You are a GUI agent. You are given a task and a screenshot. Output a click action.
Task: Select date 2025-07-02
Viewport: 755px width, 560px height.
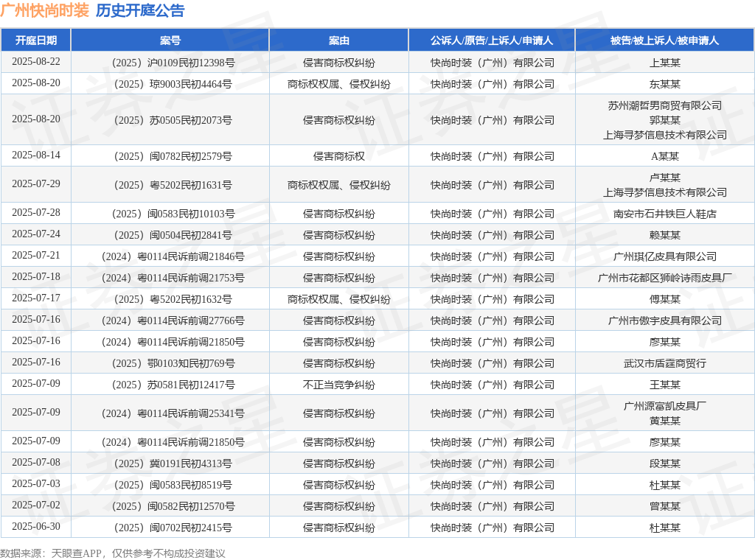pos(36,505)
